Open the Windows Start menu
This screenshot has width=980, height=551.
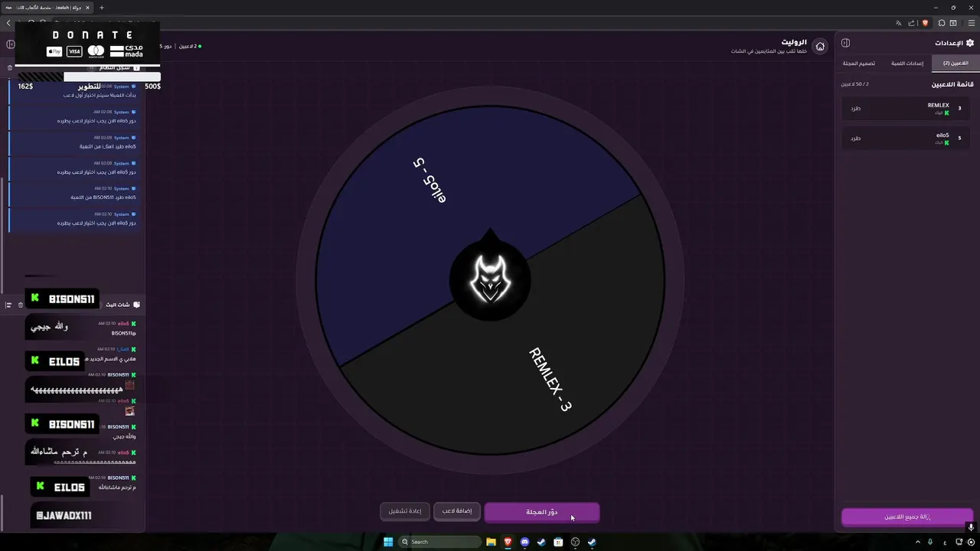388,542
